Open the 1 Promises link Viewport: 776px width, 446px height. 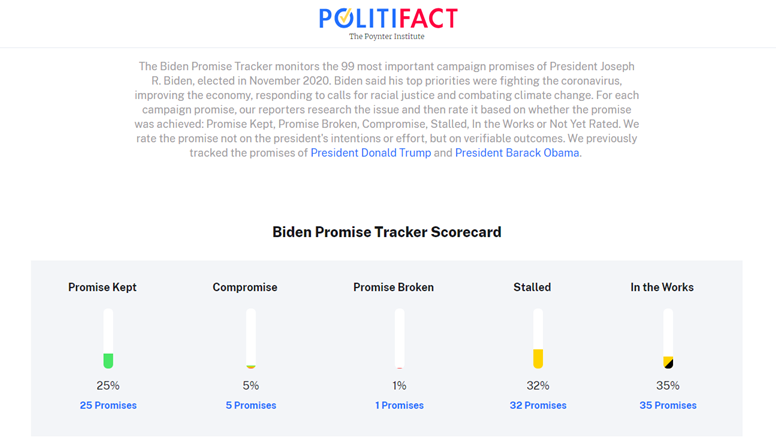[399, 405]
